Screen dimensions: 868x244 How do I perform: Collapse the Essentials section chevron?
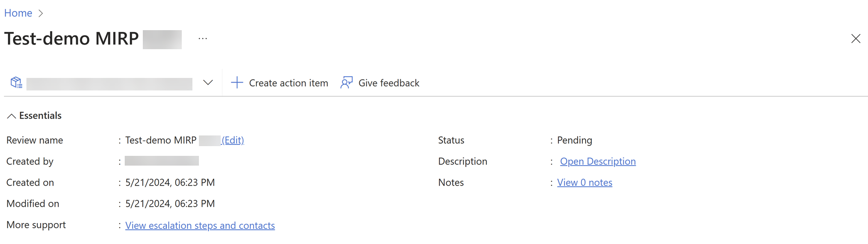[12, 116]
